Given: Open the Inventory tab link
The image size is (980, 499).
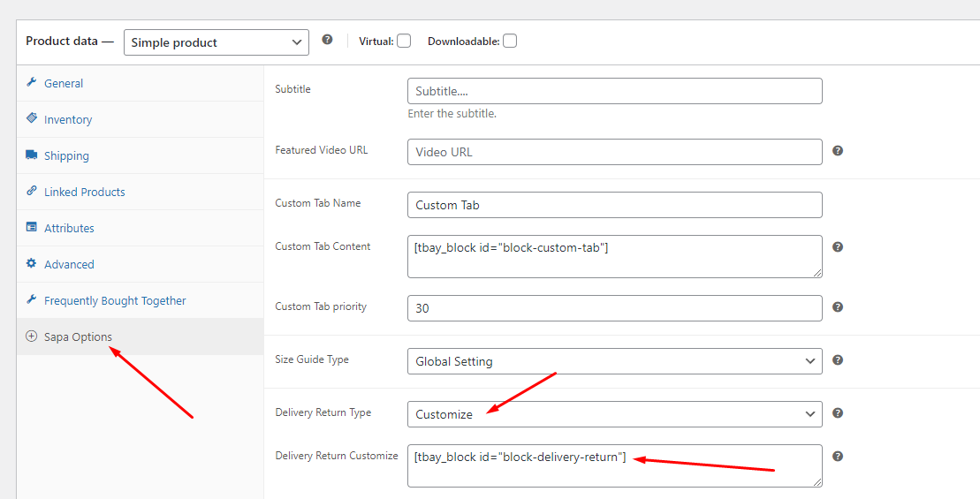Looking at the screenshot, I should click(x=68, y=119).
